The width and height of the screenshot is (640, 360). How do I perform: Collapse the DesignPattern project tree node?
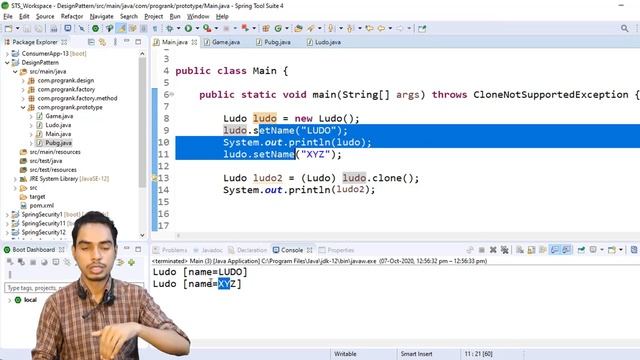pos(7,62)
